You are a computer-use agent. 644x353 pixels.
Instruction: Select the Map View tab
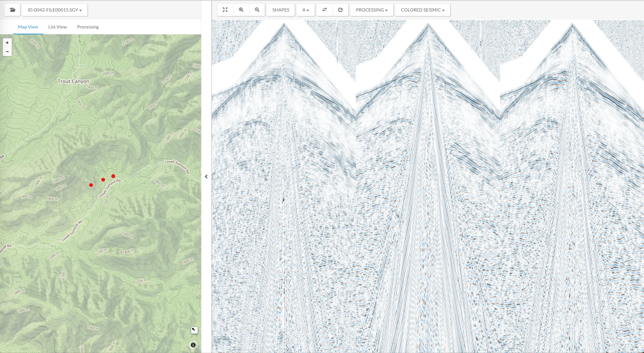(28, 27)
